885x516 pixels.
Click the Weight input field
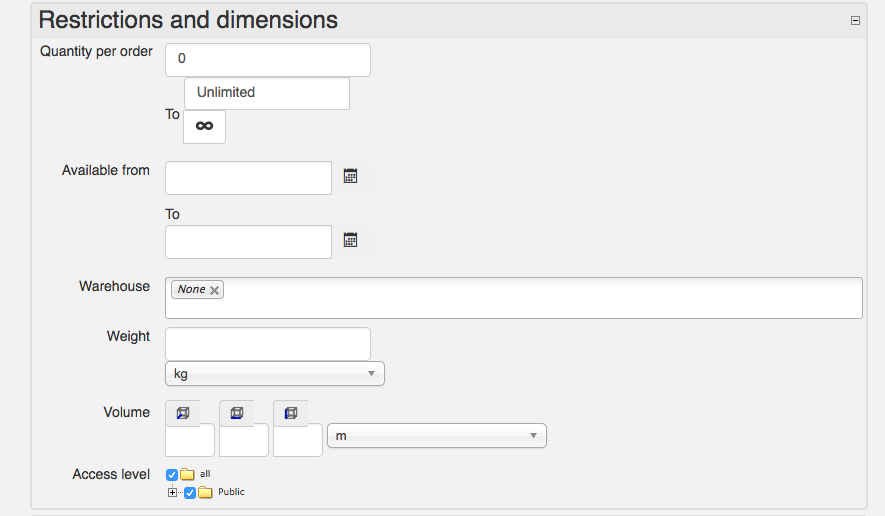tap(267, 344)
